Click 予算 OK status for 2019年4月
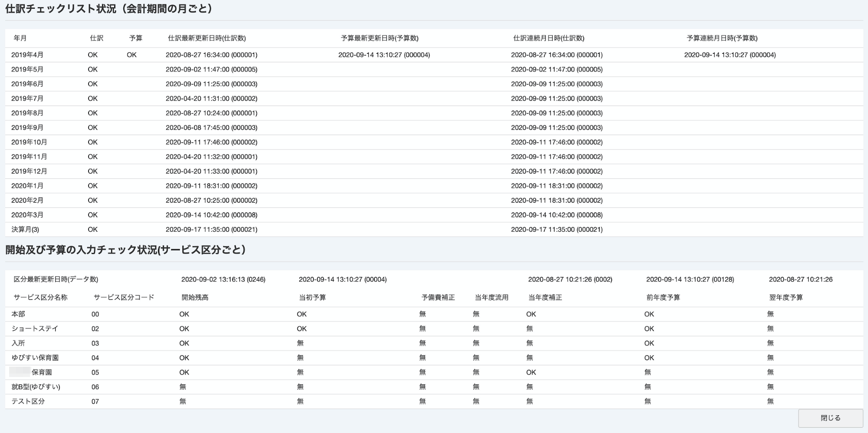The width and height of the screenshot is (868, 433). tap(132, 55)
